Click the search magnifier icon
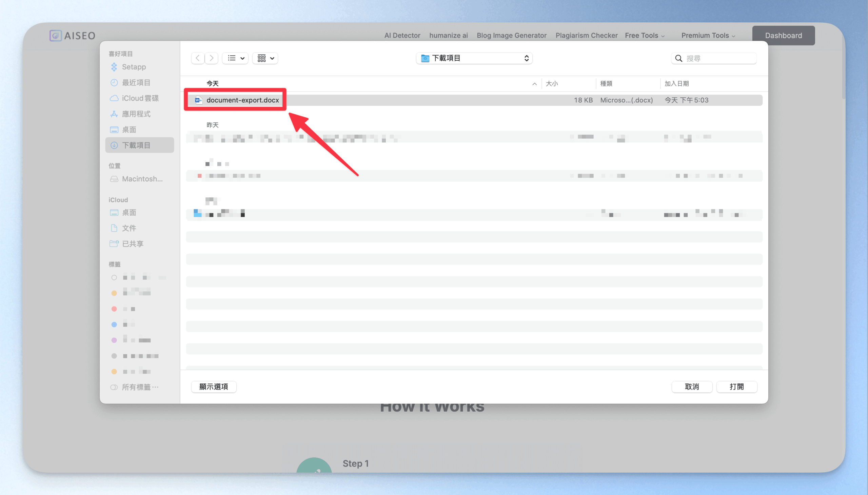The height and width of the screenshot is (495, 868). (678, 58)
